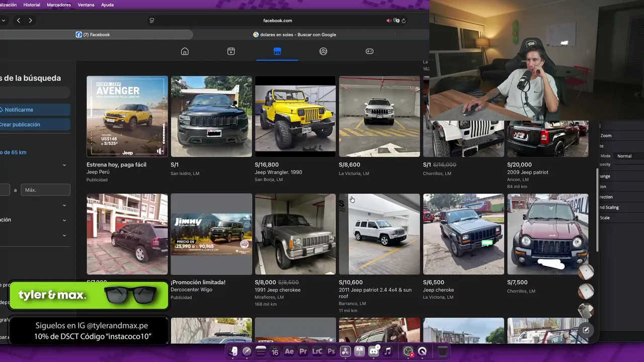Launch After Effects from Dock
The image size is (644, 362).
pyautogui.click(x=289, y=351)
